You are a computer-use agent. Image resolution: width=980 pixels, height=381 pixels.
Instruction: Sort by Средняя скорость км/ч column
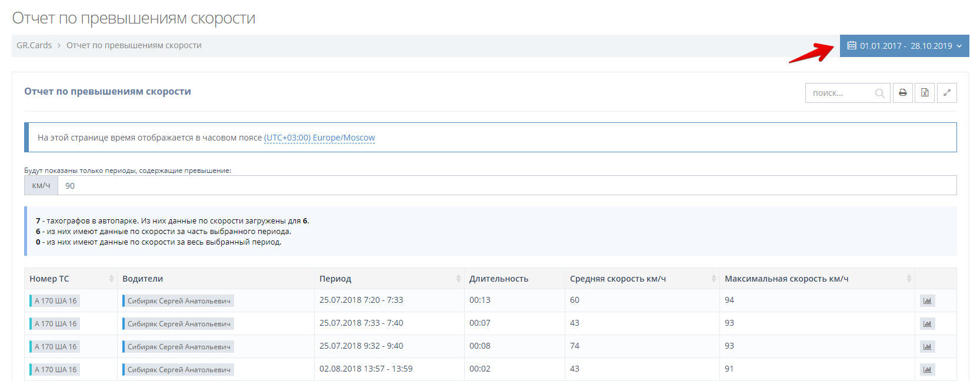tap(641, 279)
